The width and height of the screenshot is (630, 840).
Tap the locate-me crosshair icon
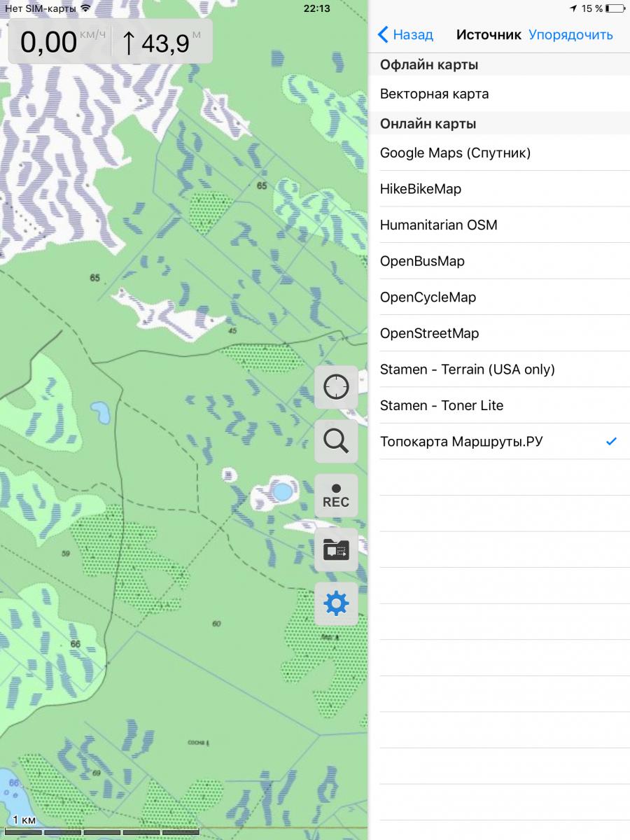click(x=336, y=387)
